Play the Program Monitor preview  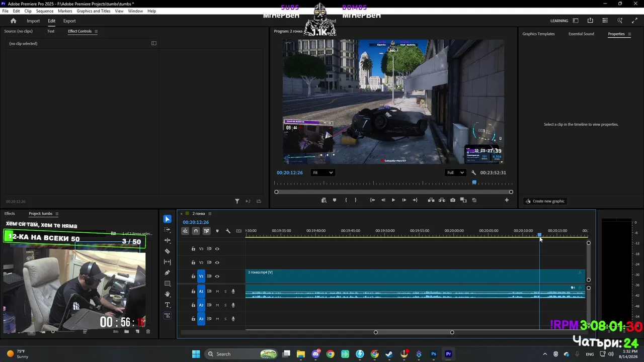393,200
